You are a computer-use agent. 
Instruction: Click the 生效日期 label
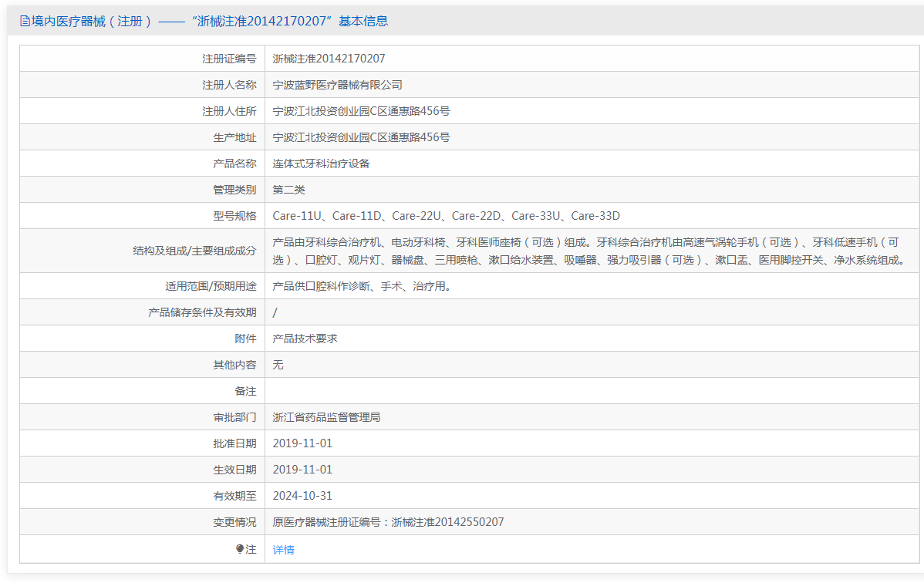(x=234, y=470)
